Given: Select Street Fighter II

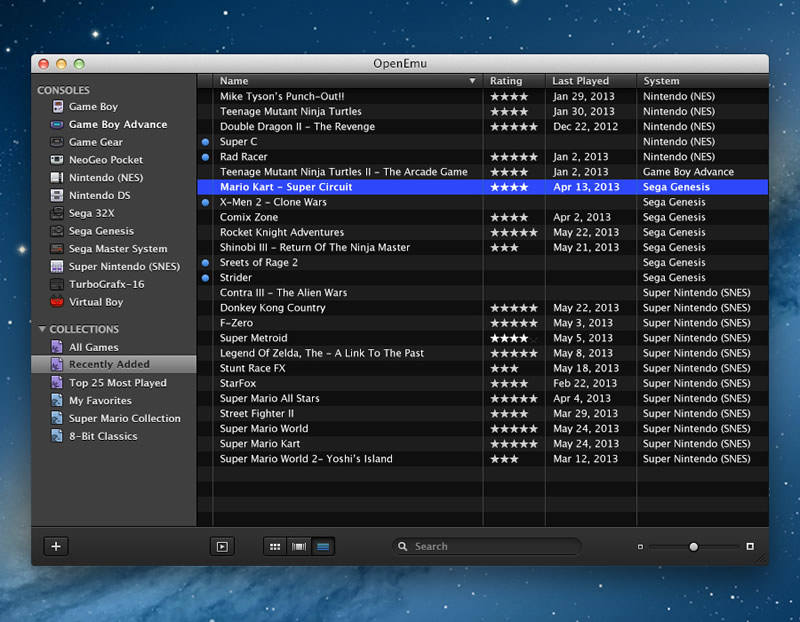Looking at the screenshot, I should pos(257,413).
